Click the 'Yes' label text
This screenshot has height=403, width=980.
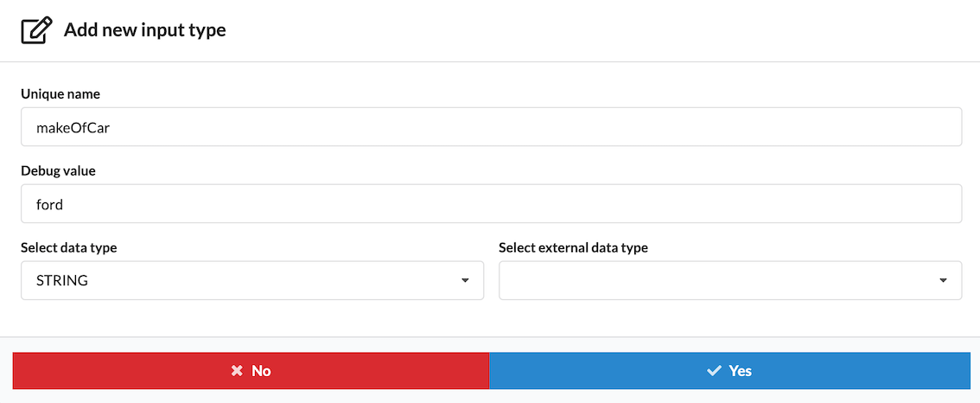coord(741,371)
